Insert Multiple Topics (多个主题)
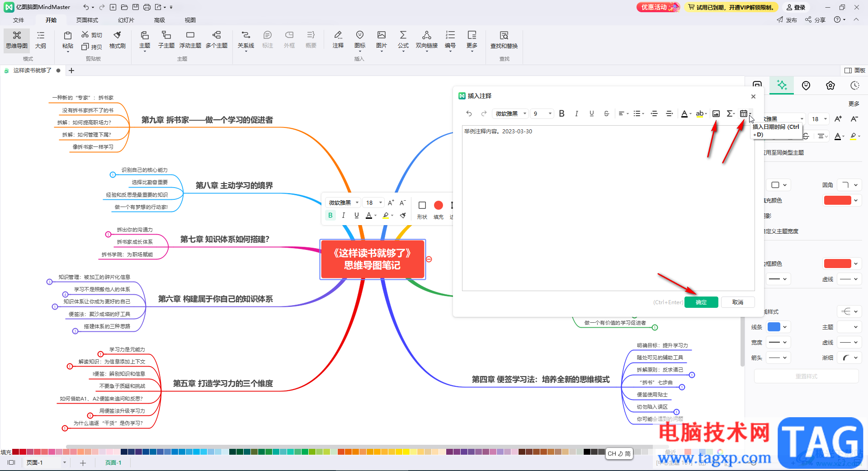Screen dimensions: 868x471 [217, 40]
